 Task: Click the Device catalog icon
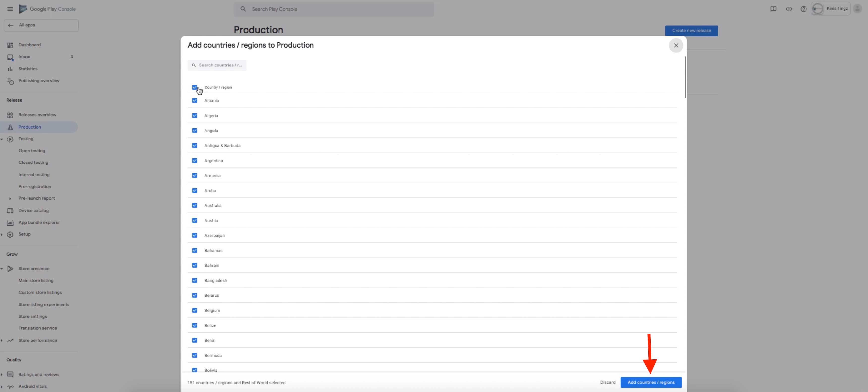click(x=10, y=211)
